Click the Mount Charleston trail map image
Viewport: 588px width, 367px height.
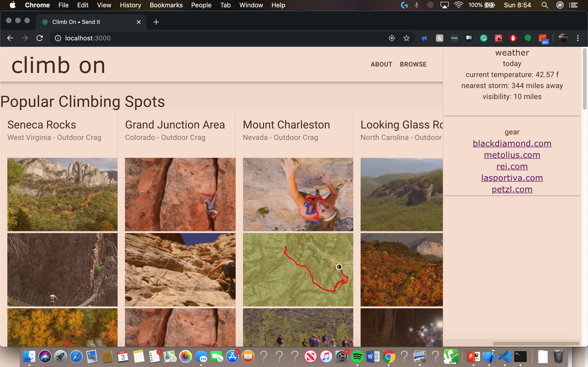point(298,270)
